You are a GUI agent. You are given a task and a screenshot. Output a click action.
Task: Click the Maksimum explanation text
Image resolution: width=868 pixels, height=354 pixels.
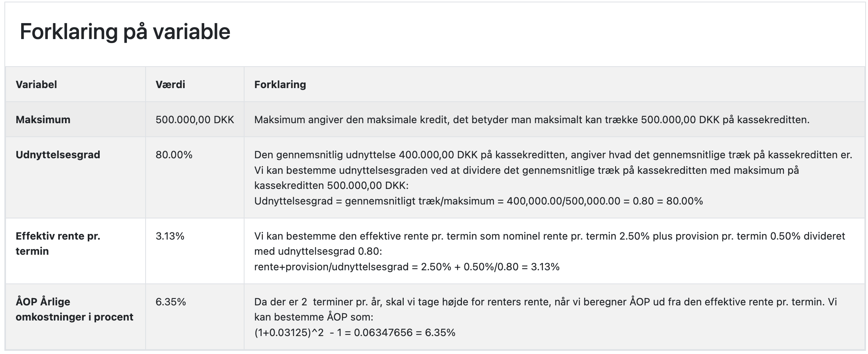point(532,120)
